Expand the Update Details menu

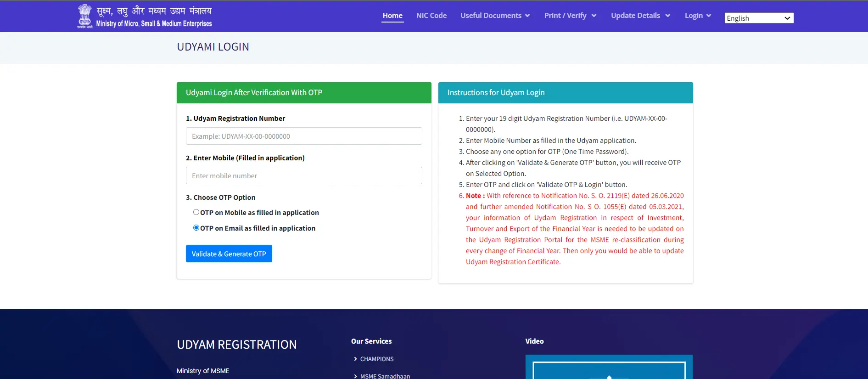click(x=641, y=16)
